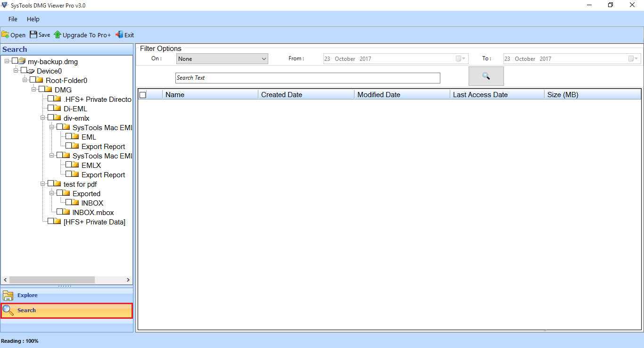Open the On filter dropdown showing None
Viewport: 644px width, 348px height.
(222, 59)
